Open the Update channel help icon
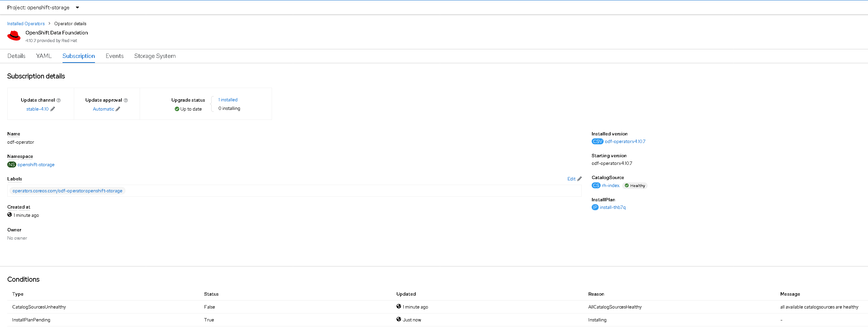 click(x=59, y=100)
